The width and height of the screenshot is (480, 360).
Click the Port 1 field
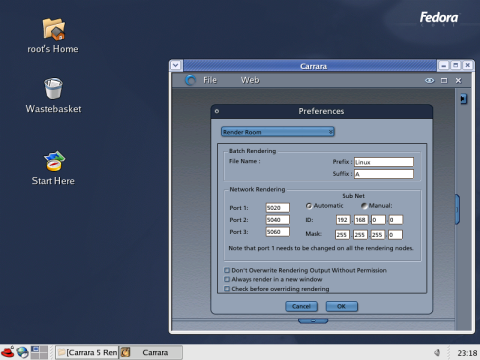pyautogui.click(x=278, y=208)
